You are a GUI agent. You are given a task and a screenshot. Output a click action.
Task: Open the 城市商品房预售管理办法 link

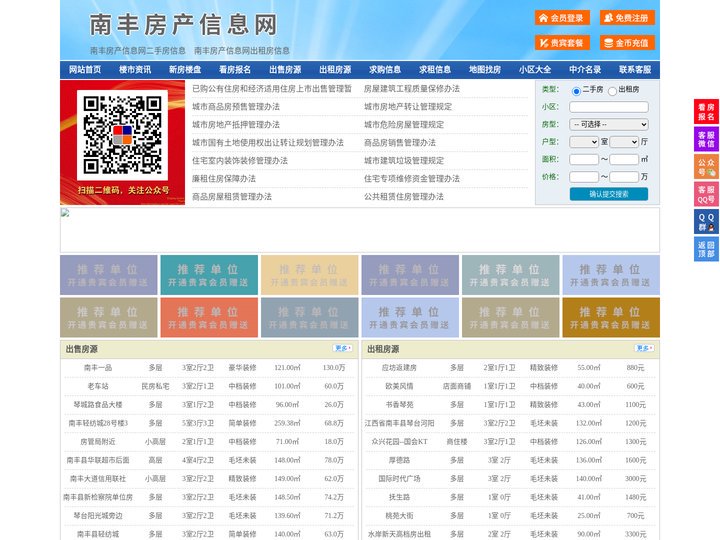tap(236, 107)
